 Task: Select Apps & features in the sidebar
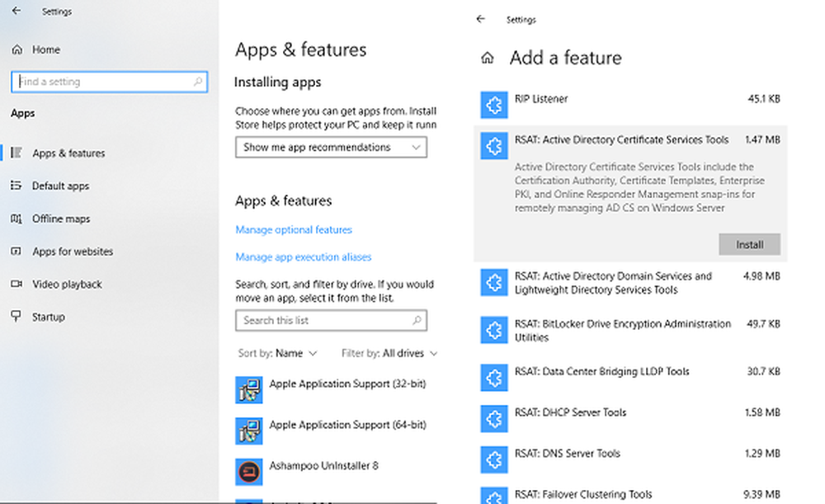(68, 153)
